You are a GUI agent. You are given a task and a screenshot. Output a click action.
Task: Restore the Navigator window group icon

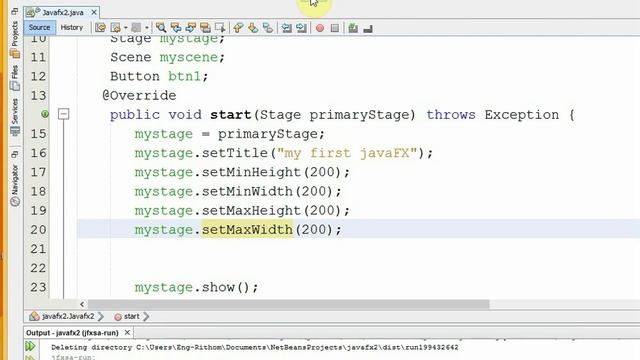point(15,154)
